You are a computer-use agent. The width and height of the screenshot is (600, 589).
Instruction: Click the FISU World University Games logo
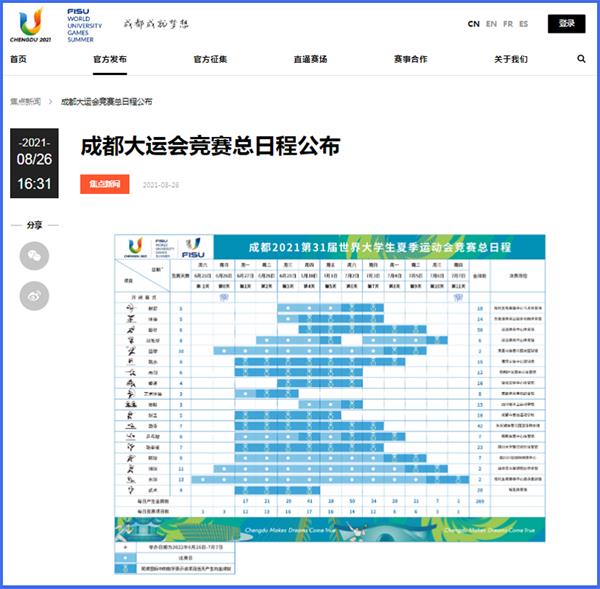pos(80,23)
